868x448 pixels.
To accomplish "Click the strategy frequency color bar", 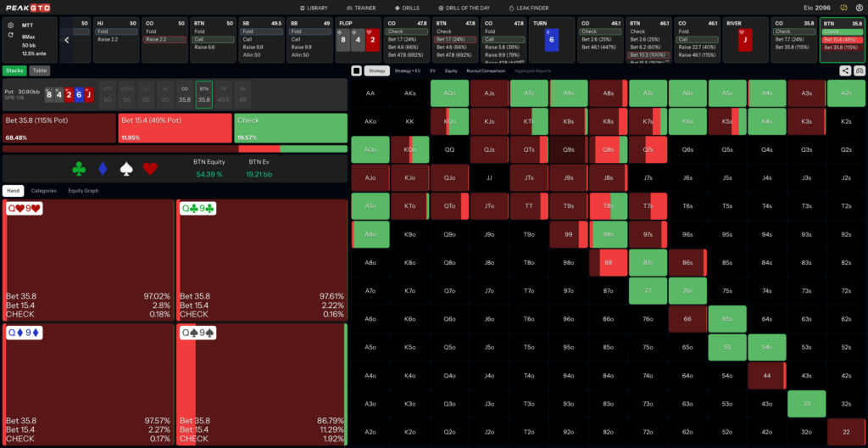I will click(175, 148).
